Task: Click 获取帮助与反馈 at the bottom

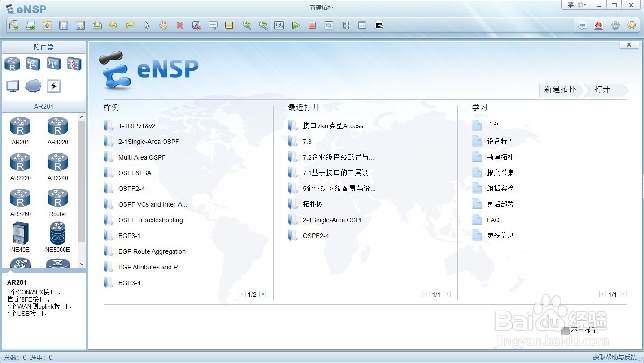Action: pyautogui.click(x=615, y=357)
